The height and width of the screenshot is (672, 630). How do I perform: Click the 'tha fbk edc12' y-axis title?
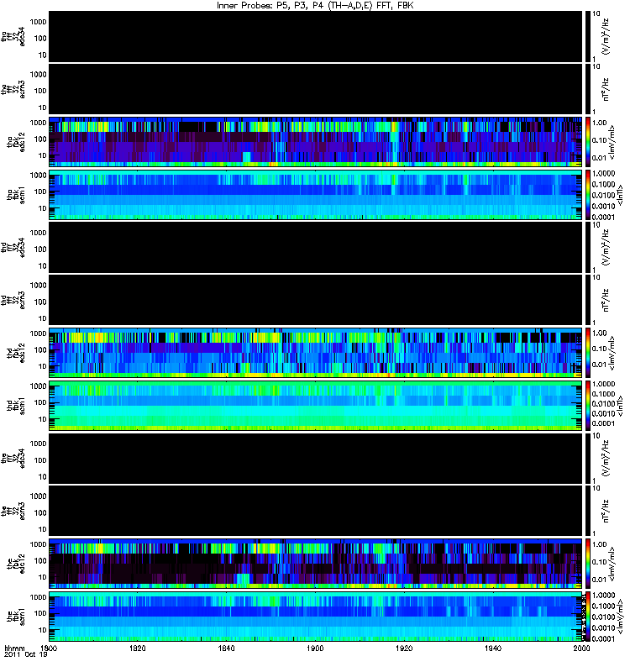[16, 140]
